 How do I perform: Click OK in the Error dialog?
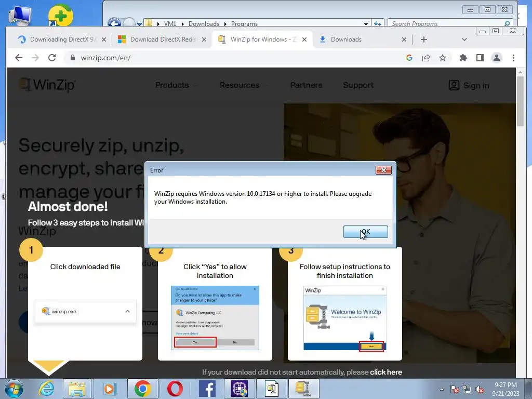tap(365, 232)
